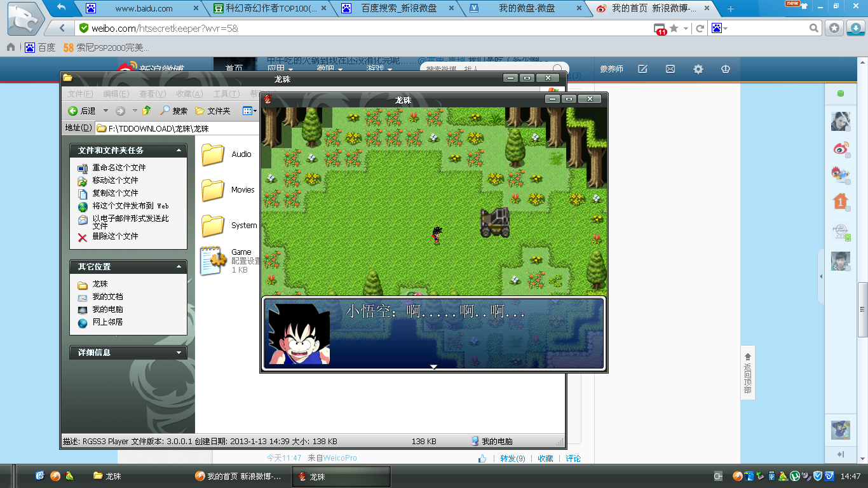The height and width of the screenshot is (488, 868).
Task: Open the Movies folder
Action: [227, 190]
